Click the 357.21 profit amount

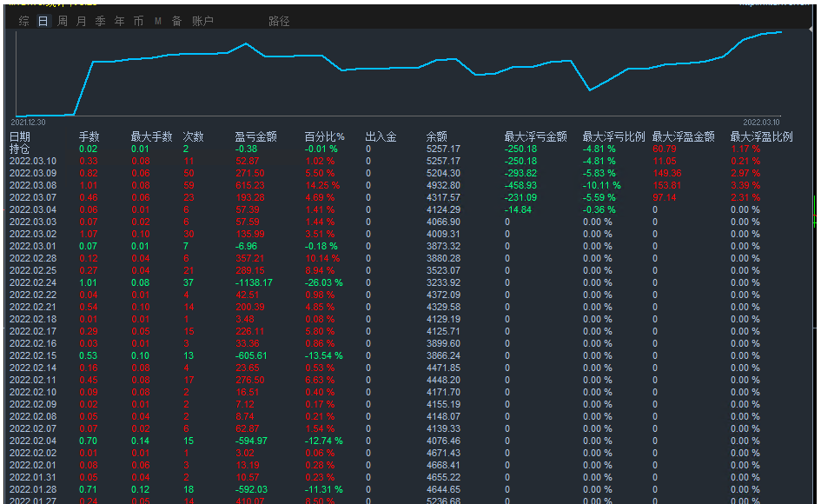click(250, 258)
